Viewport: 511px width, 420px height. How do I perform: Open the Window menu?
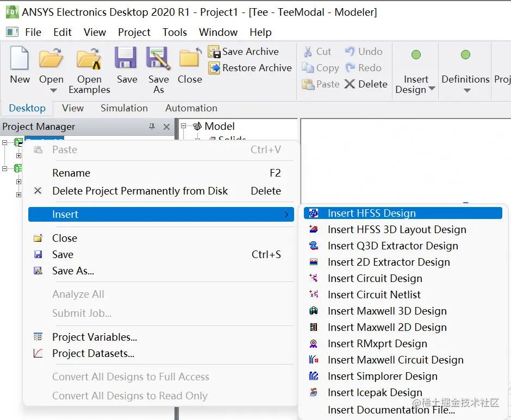(218, 32)
